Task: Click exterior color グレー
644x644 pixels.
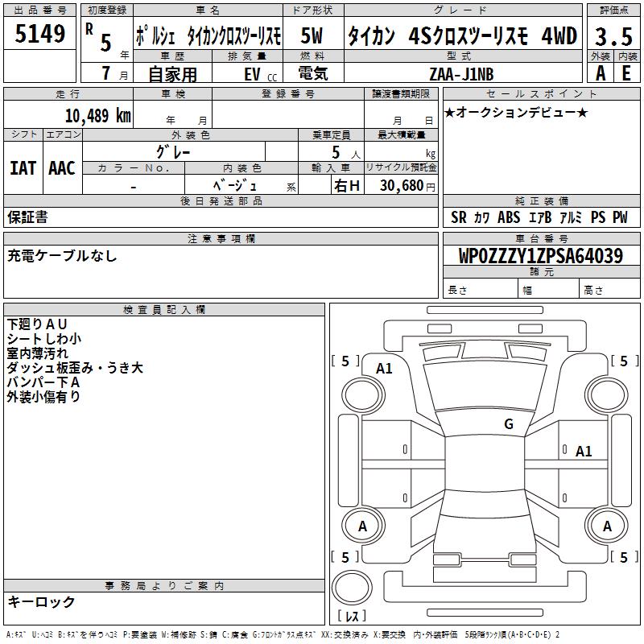Action: (x=173, y=152)
